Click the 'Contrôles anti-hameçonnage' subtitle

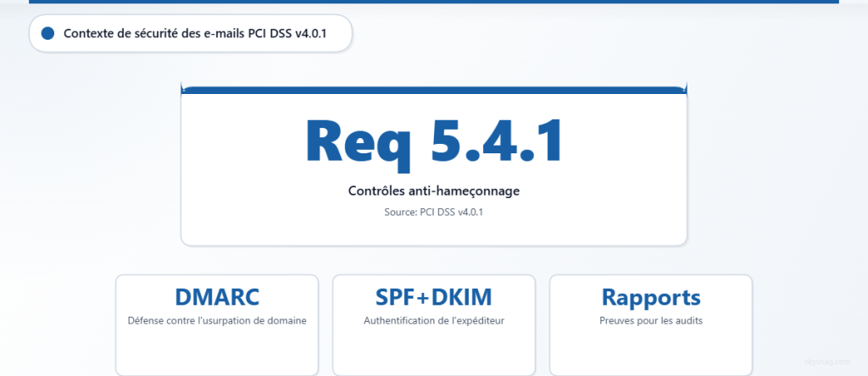pyautogui.click(x=433, y=191)
